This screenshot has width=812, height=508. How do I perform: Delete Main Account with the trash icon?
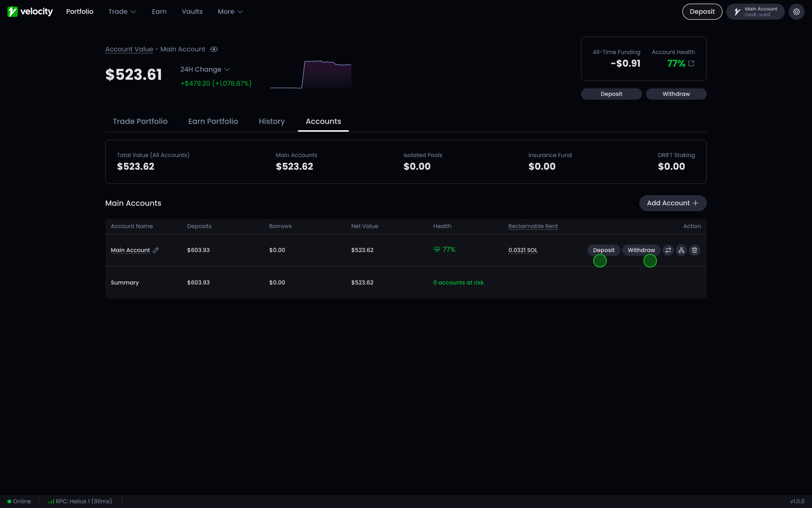tap(694, 250)
